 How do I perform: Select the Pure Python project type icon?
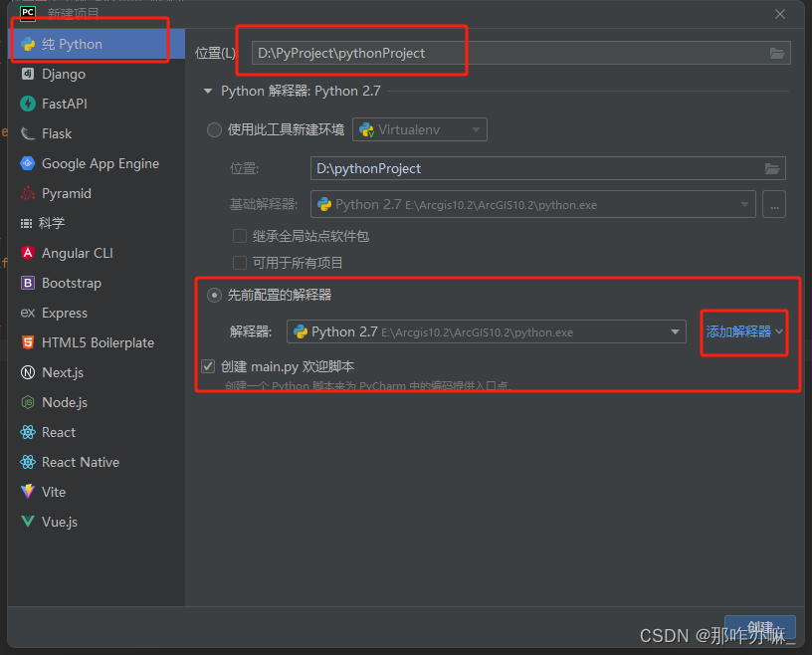click(x=28, y=45)
